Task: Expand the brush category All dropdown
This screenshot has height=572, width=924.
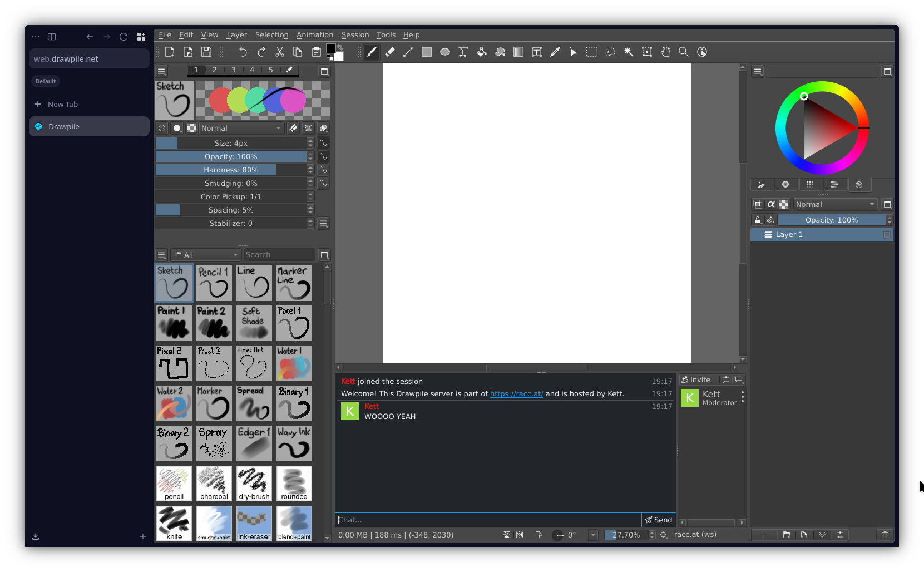Action: click(206, 255)
